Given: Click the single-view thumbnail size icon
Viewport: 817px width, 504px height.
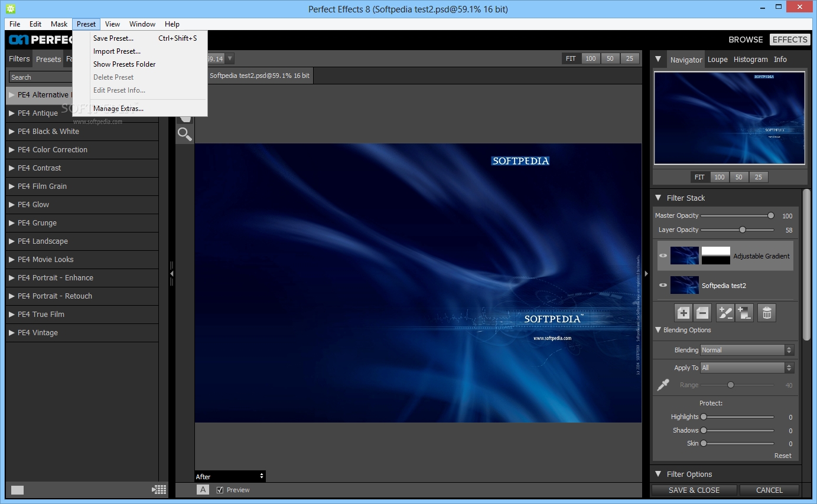Looking at the screenshot, I should point(18,489).
